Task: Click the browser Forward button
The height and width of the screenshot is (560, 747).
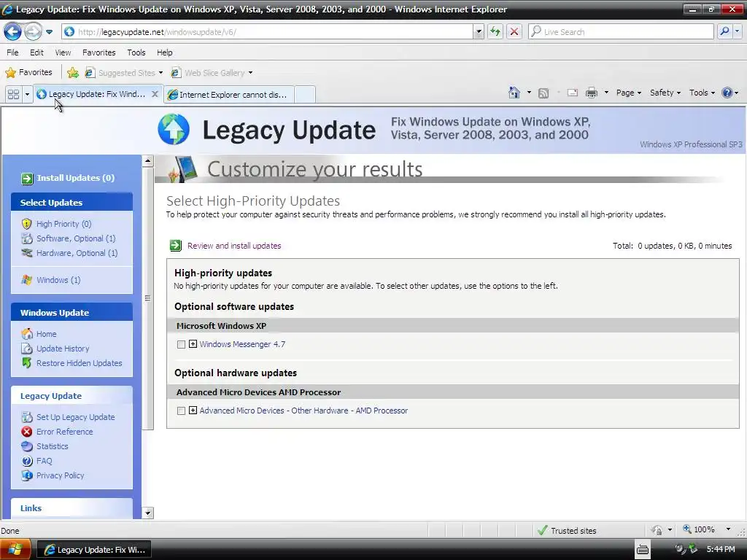Action: pos(33,32)
